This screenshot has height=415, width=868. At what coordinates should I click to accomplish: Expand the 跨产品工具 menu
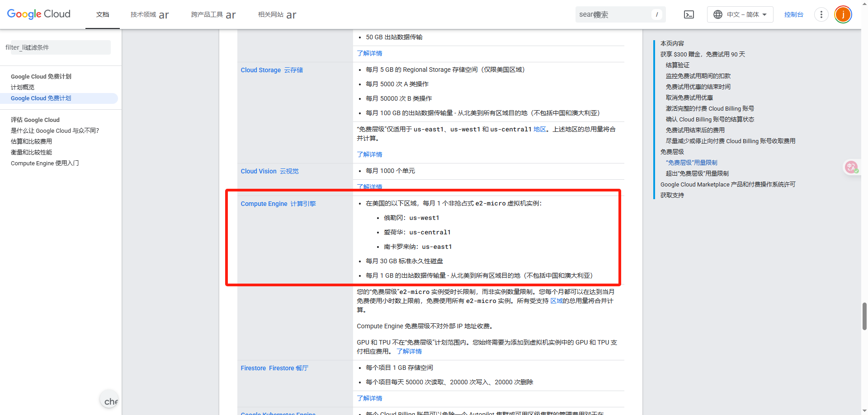coord(213,14)
